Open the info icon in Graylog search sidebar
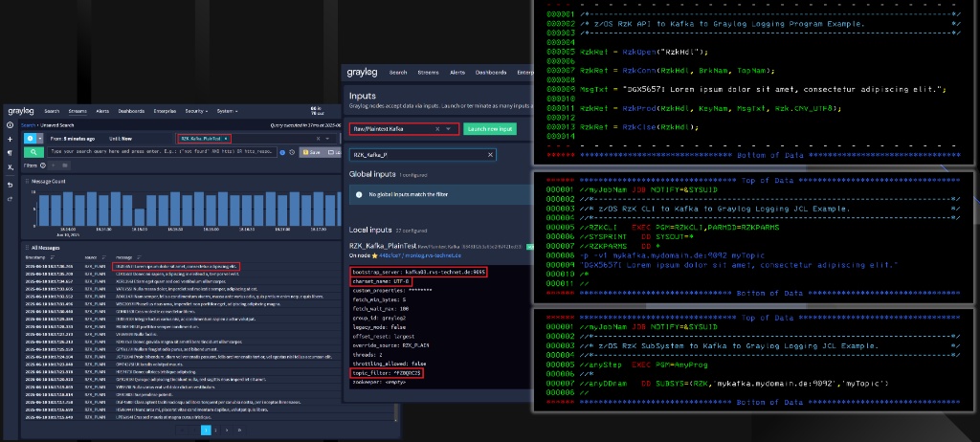 tap(10, 125)
